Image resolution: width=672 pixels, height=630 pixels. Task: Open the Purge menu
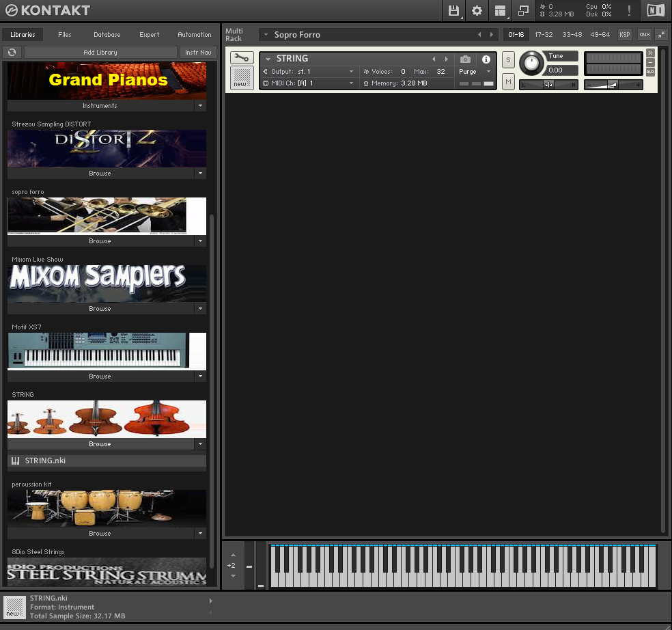pos(475,72)
